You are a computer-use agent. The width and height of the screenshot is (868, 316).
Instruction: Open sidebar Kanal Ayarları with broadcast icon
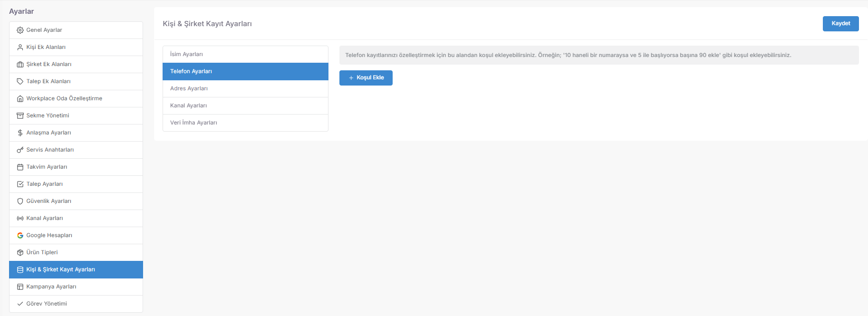click(76, 218)
